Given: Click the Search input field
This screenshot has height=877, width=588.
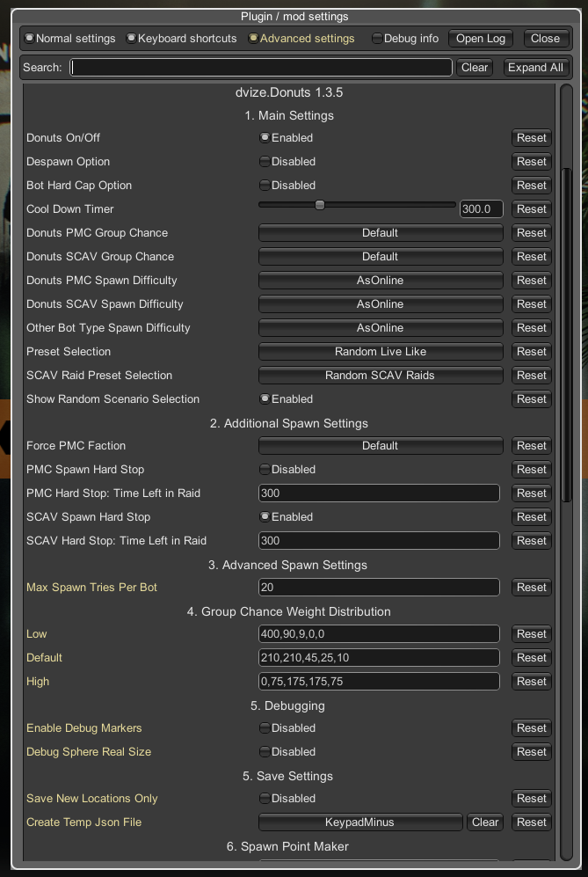Looking at the screenshot, I should click(261, 68).
